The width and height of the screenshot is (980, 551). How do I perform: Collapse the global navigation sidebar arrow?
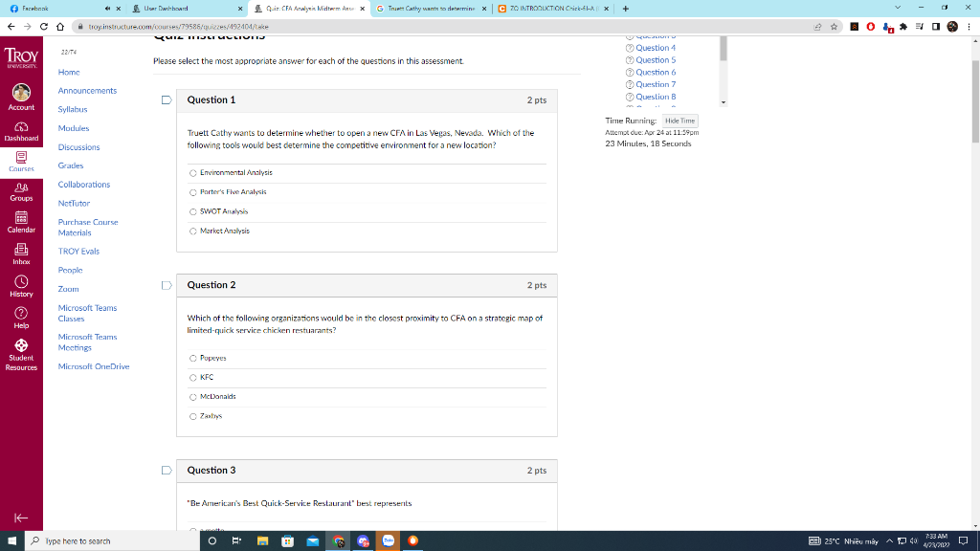pyautogui.click(x=21, y=518)
